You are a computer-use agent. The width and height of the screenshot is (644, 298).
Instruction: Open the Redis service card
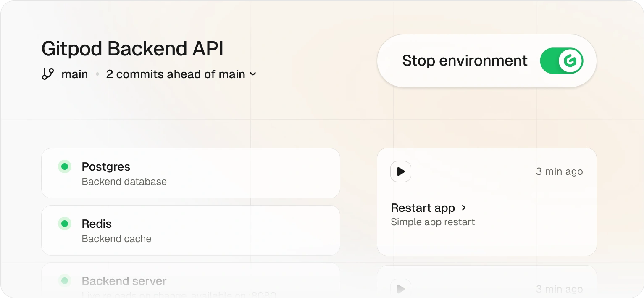pyautogui.click(x=191, y=230)
